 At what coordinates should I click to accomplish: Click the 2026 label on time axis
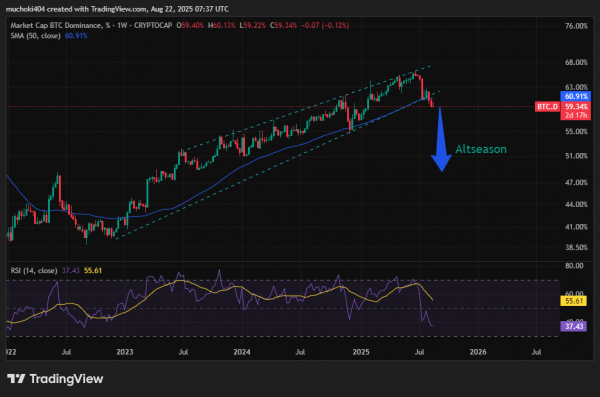(x=478, y=352)
